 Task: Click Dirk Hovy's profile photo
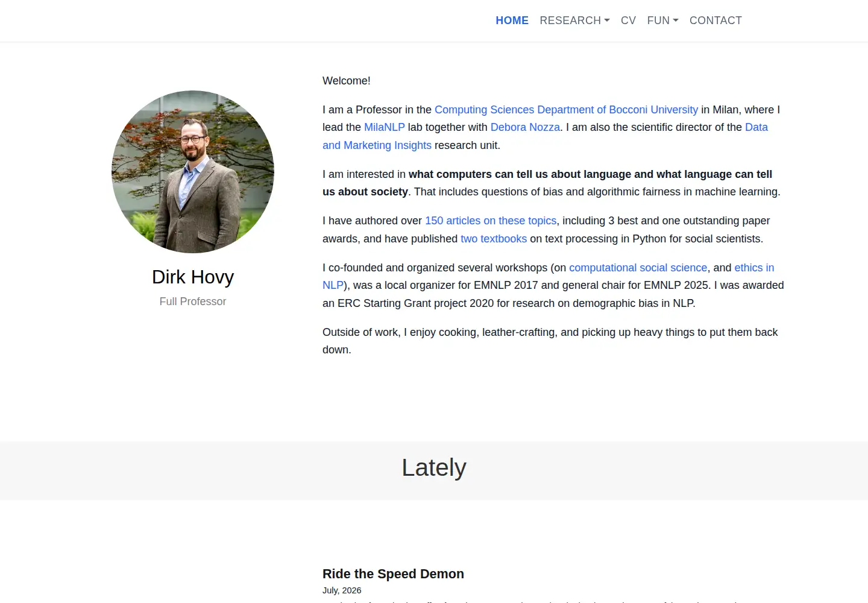point(193,172)
